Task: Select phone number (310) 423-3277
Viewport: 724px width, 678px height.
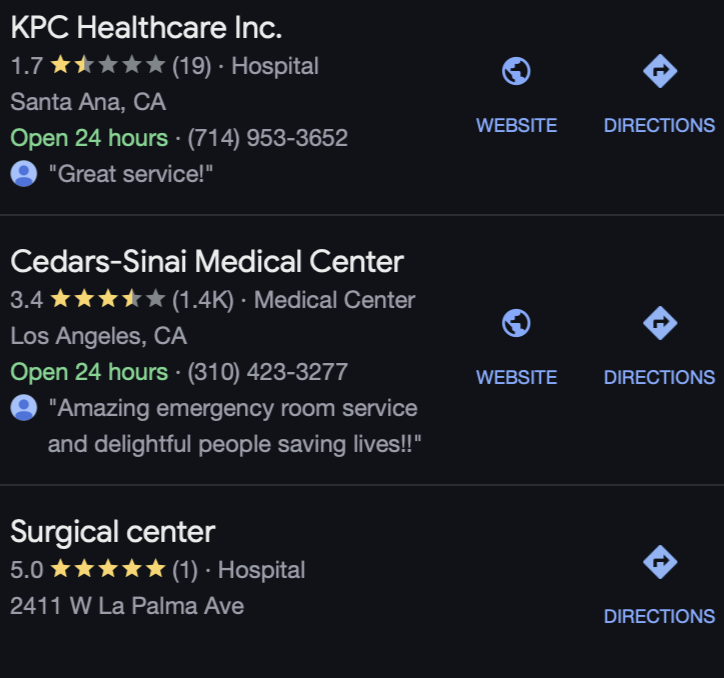Action: [x=267, y=372]
